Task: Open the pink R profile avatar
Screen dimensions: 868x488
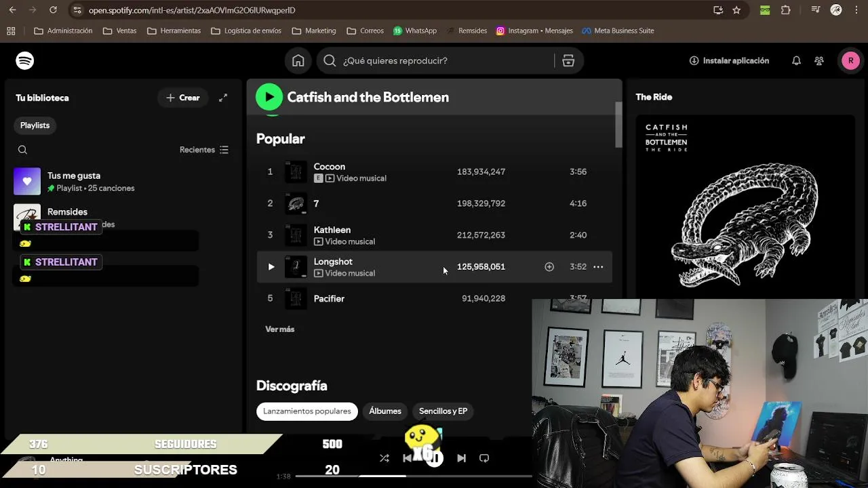Action: pos(850,60)
